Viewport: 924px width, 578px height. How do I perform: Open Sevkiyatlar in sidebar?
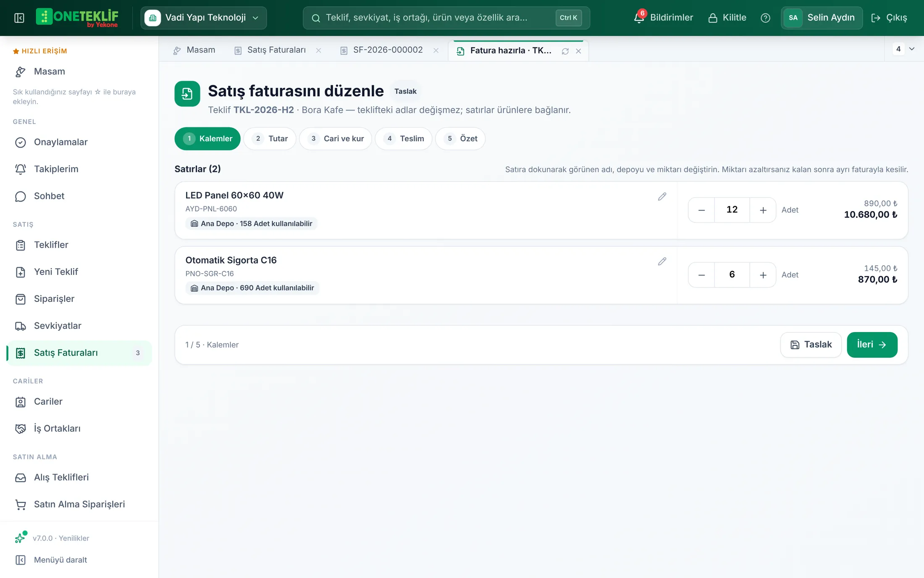point(79,326)
